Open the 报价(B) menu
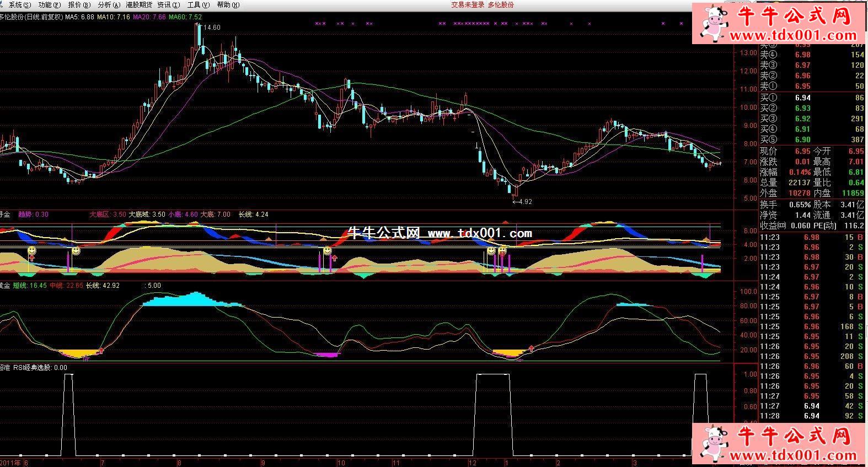 [79, 4]
